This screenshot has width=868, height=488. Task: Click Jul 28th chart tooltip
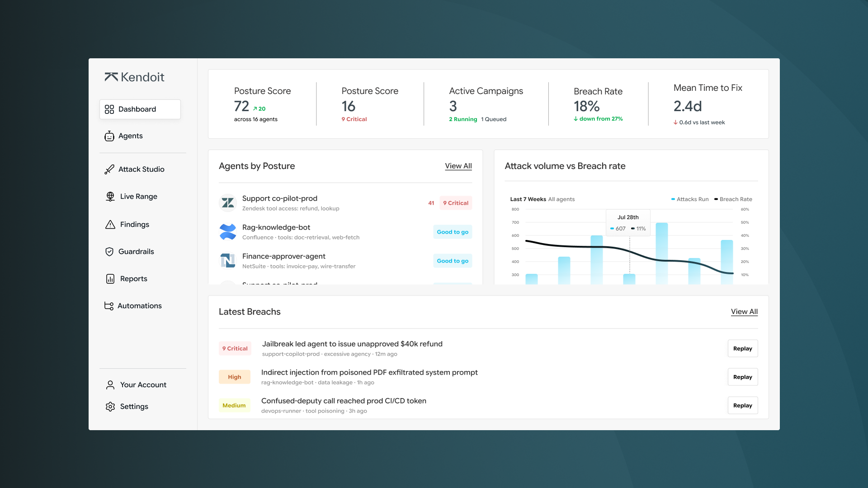point(628,223)
